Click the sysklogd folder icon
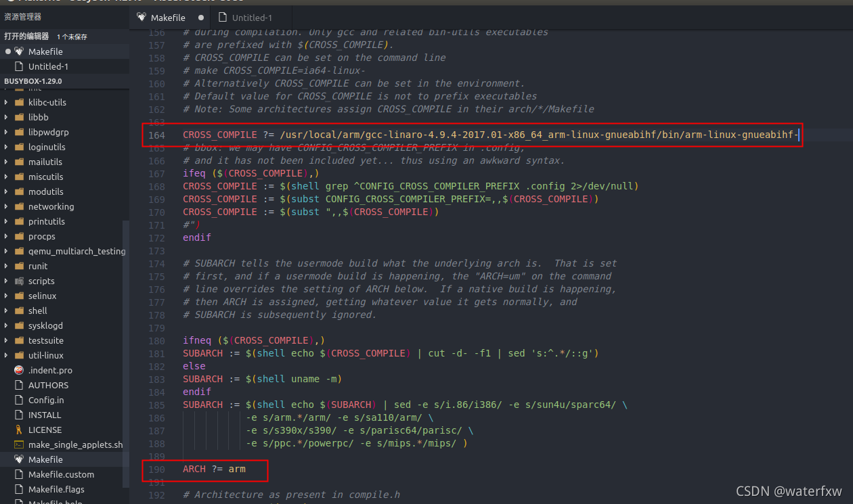853x504 pixels. coord(19,325)
